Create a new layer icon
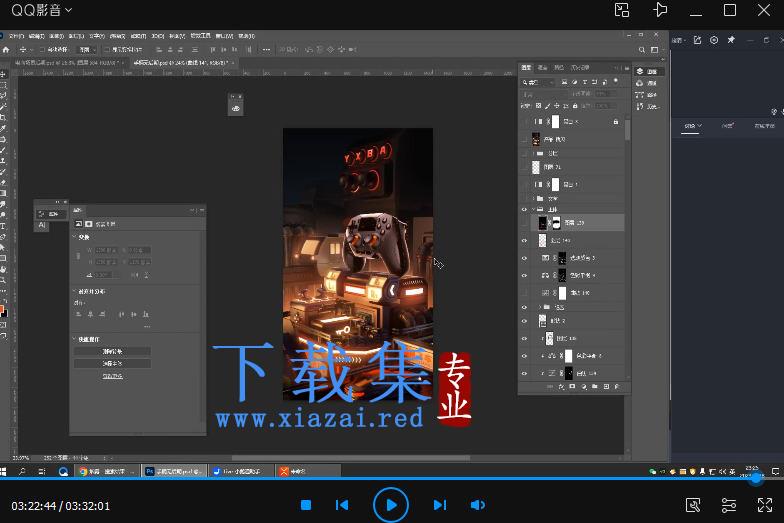The height and width of the screenshot is (523, 784). pyautogui.click(x=606, y=387)
